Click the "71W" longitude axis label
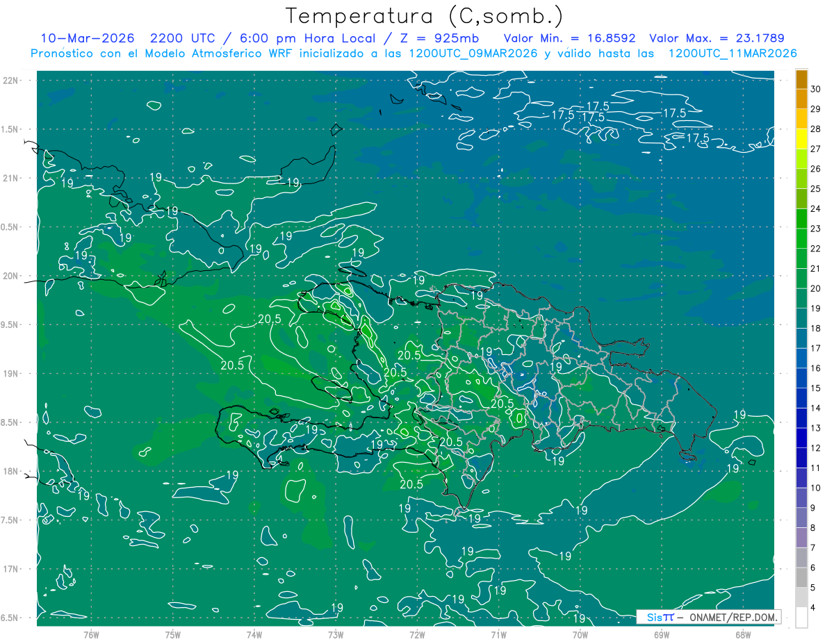 click(498, 634)
